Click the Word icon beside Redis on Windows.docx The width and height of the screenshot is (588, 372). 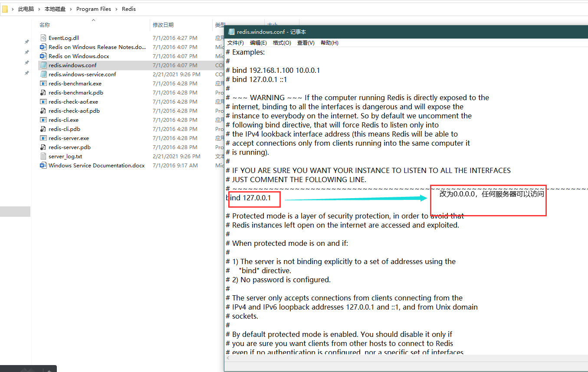point(43,56)
